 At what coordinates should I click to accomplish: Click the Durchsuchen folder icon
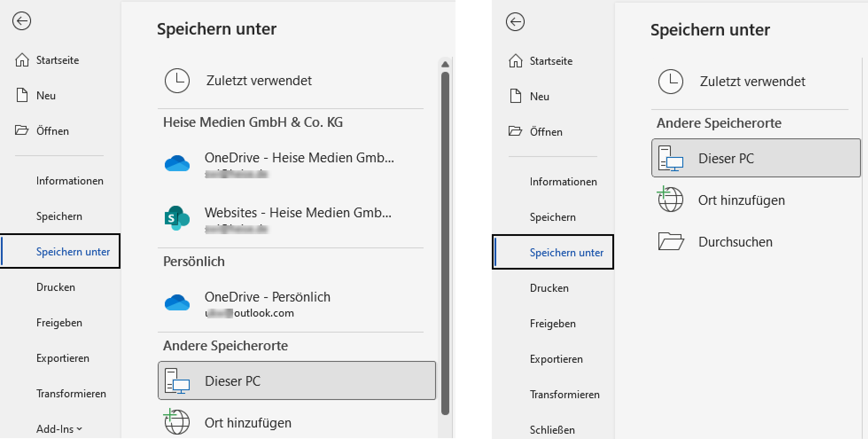click(671, 242)
